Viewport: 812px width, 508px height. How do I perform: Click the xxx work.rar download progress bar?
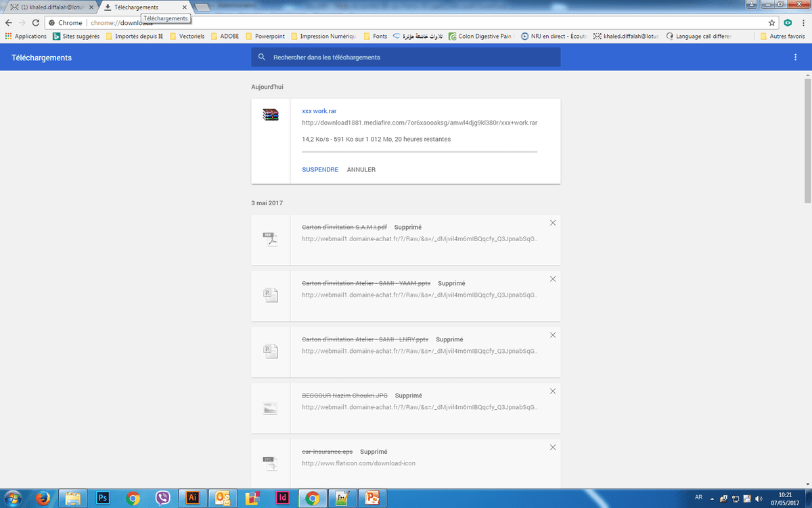click(420, 152)
